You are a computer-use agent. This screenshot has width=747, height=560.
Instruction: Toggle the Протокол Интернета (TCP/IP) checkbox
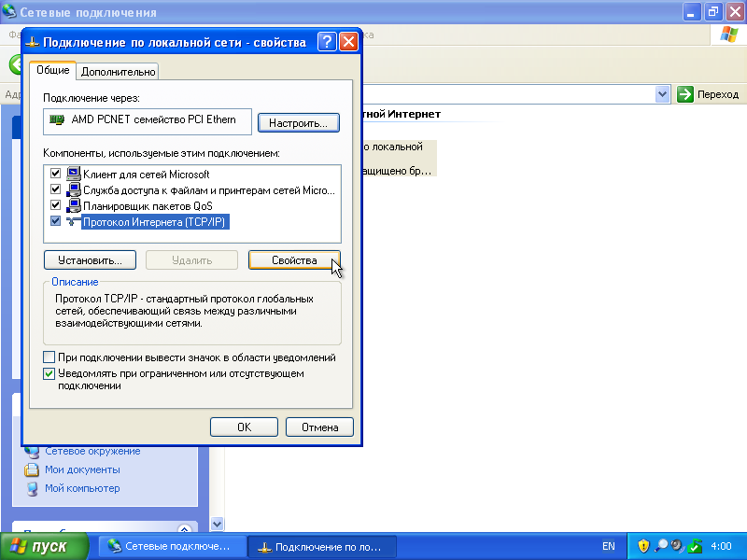pyautogui.click(x=55, y=221)
